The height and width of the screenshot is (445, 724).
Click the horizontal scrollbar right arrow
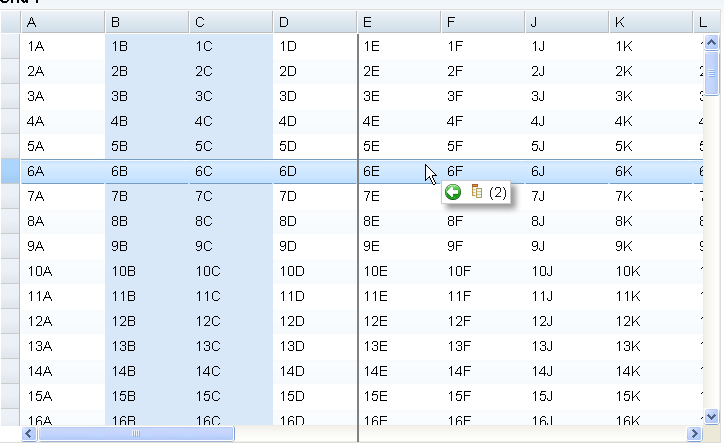(693, 434)
